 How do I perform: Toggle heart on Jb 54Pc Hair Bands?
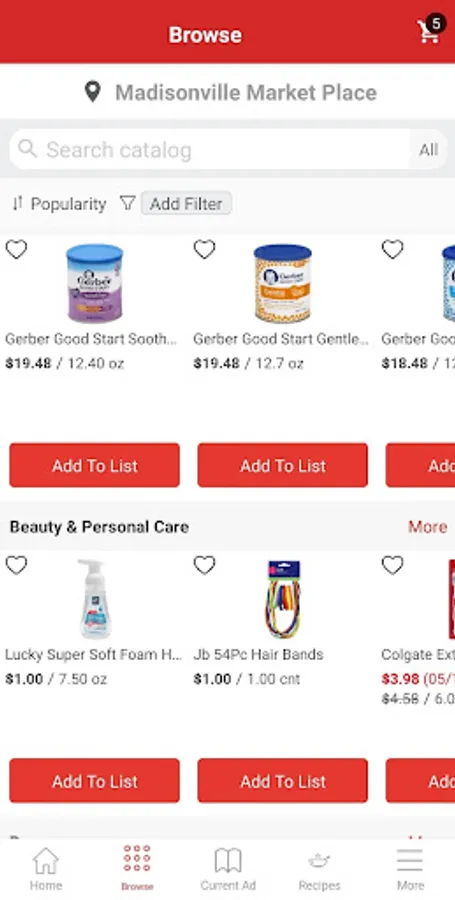[204, 565]
